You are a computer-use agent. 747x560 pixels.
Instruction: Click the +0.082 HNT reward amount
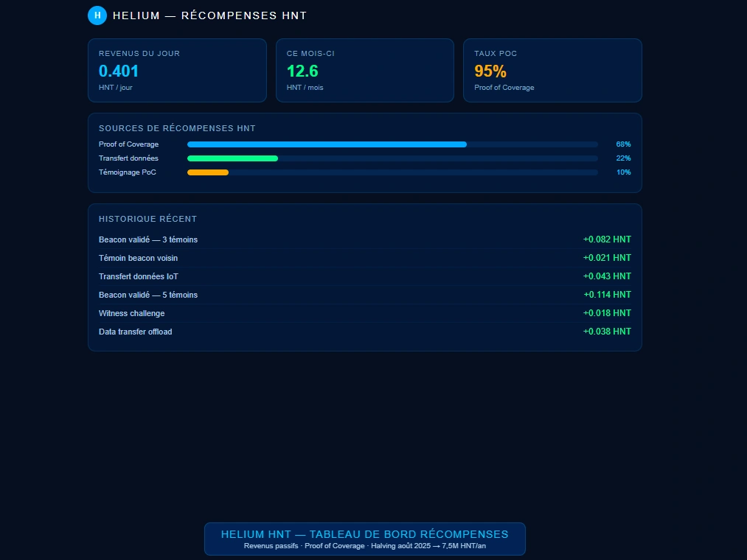(607, 239)
